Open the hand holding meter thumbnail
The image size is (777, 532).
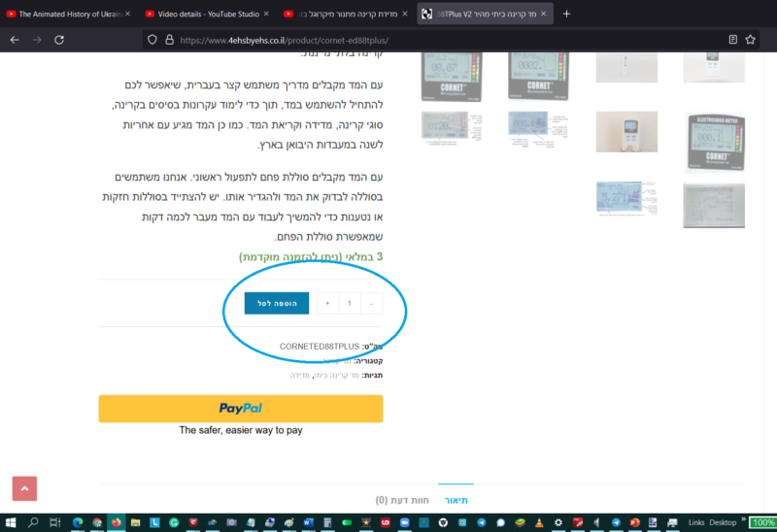[626, 132]
